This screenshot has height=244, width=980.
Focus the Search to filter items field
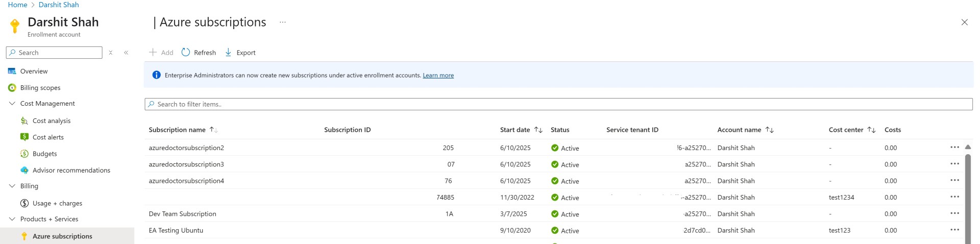558,104
